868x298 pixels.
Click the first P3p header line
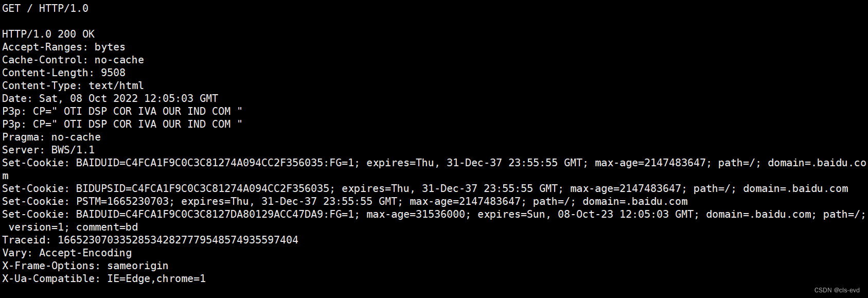[x=122, y=111]
